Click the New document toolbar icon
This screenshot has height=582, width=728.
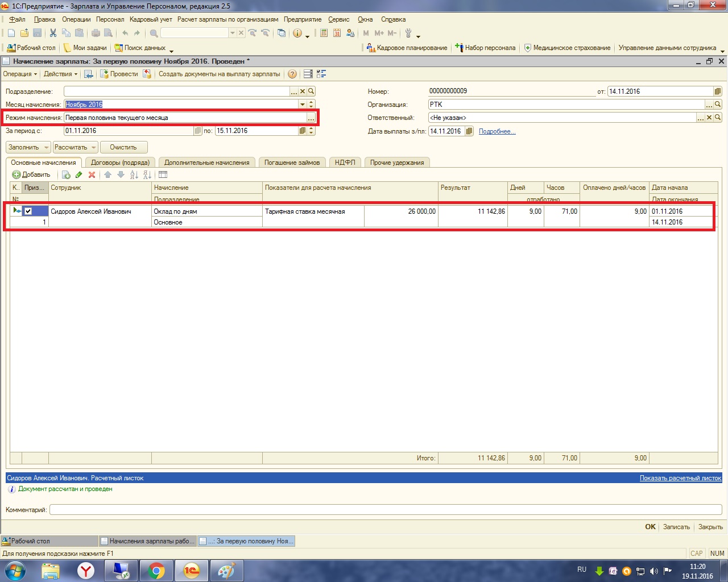pos(11,33)
